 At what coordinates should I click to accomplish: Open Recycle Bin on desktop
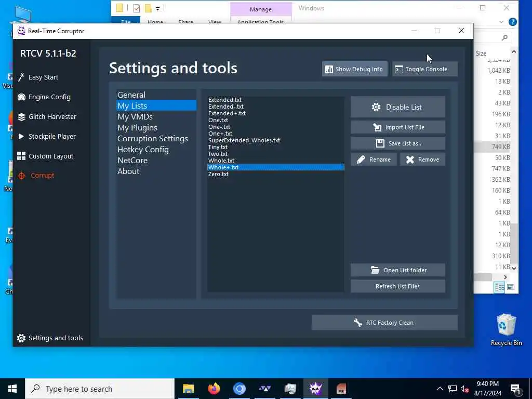tap(506, 330)
